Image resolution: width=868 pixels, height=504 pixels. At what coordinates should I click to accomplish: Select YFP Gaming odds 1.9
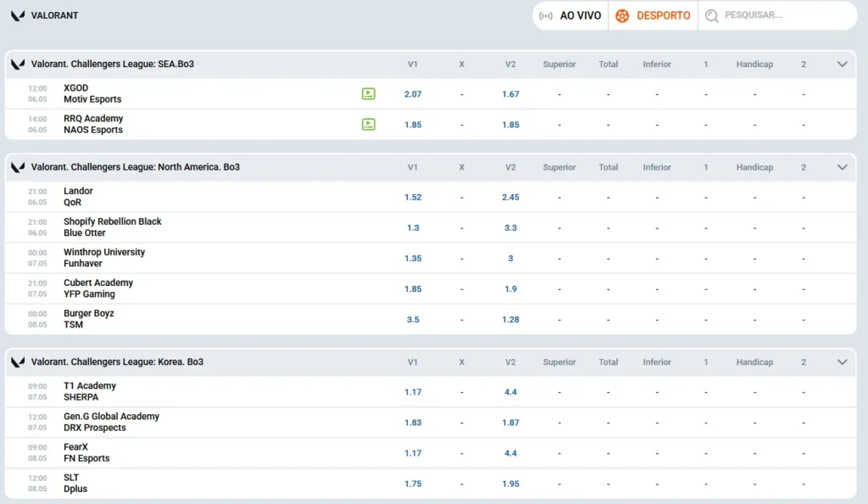pyautogui.click(x=510, y=289)
